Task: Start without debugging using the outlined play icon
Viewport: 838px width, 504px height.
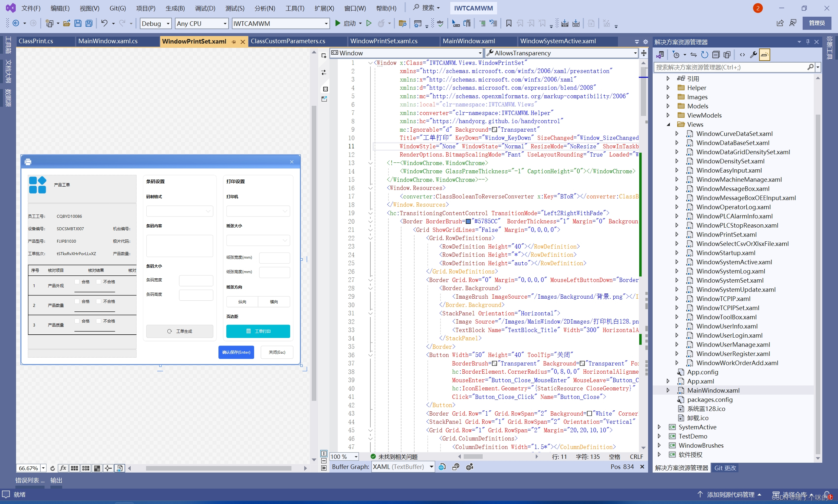Action: [369, 23]
